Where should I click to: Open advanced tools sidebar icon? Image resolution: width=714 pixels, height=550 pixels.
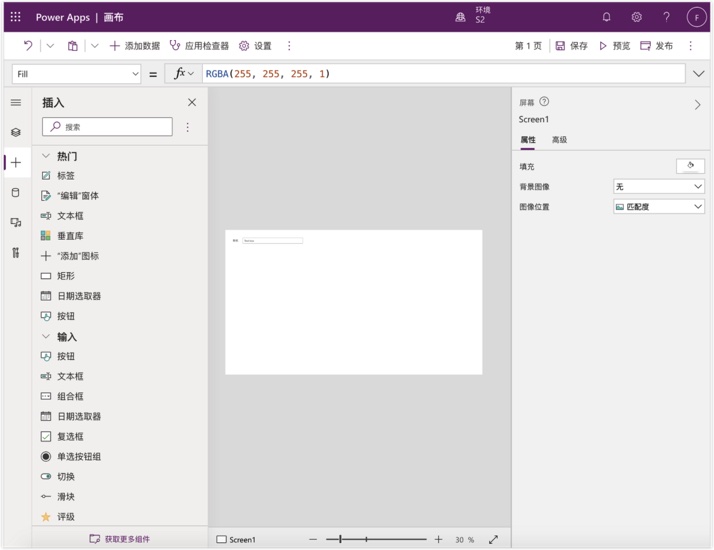16,252
